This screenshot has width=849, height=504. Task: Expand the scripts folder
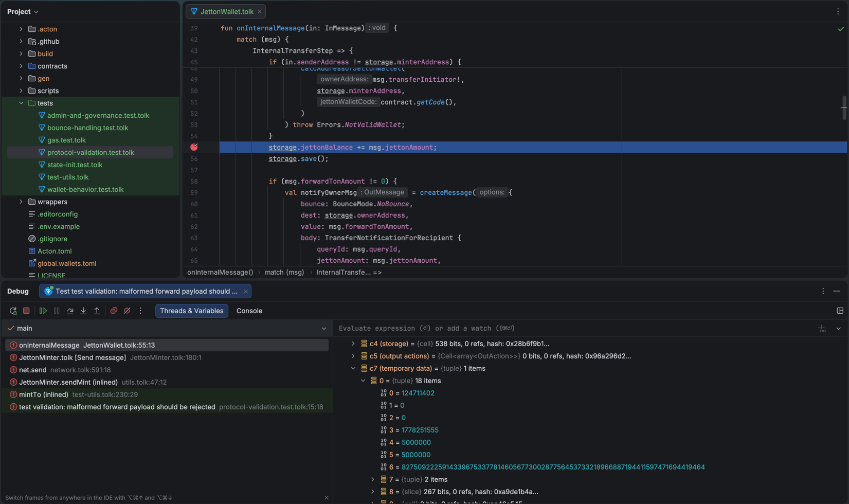[21, 91]
